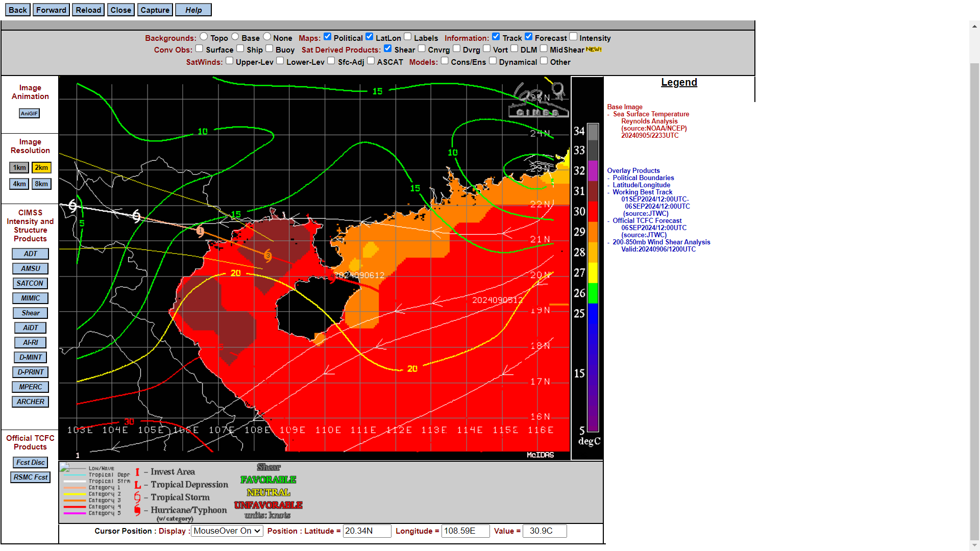This screenshot has width=980, height=551.
Task: Open the MPERC product
Action: (x=30, y=387)
